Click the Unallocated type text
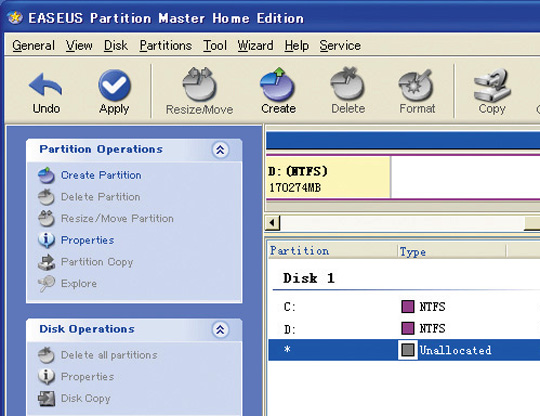Viewport: 540px width, 416px height. pyautogui.click(x=455, y=350)
